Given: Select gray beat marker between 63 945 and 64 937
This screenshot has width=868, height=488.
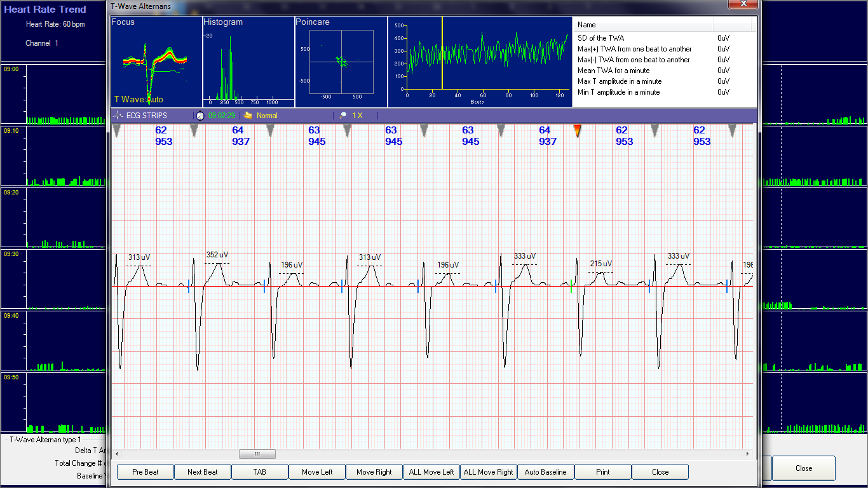Looking at the screenshot, I should tap(501, 131).
